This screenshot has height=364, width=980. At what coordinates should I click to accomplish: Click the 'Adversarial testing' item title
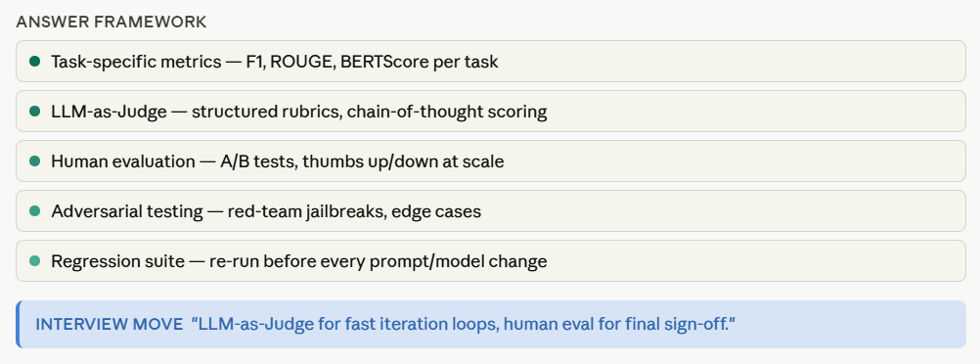click(127, 212)
